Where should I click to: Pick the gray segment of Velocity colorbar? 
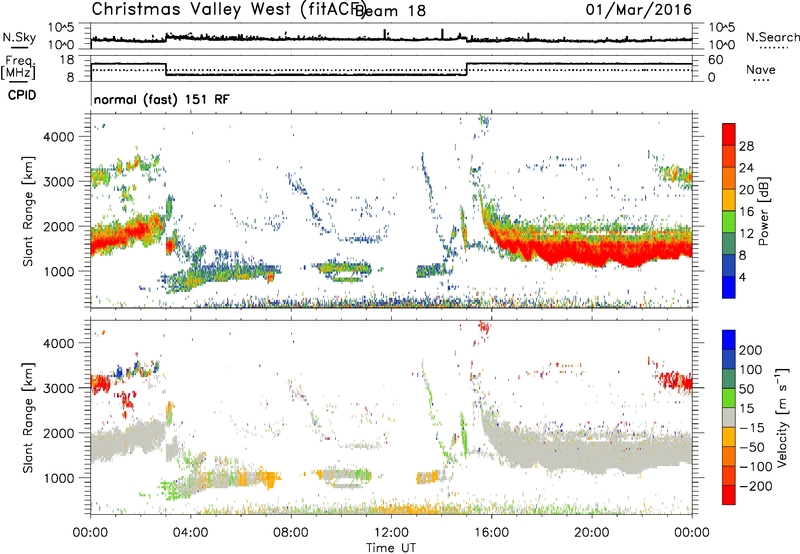coord(729,417)
